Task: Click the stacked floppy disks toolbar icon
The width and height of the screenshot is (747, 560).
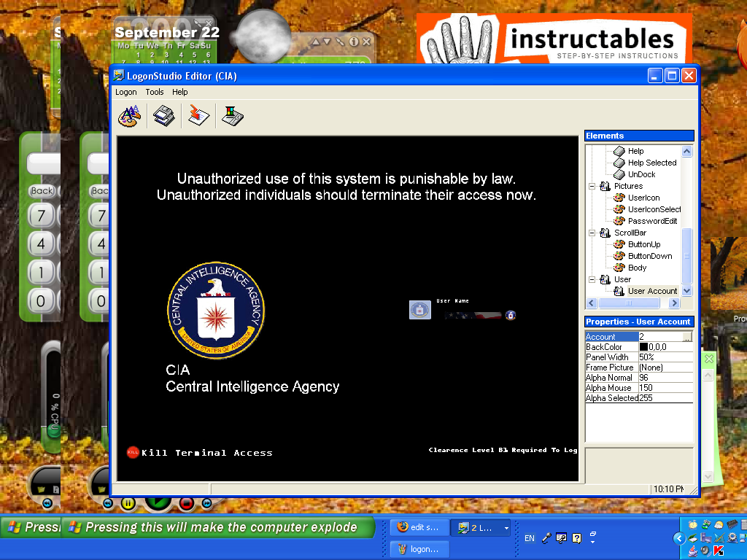Action: [164, 115]
